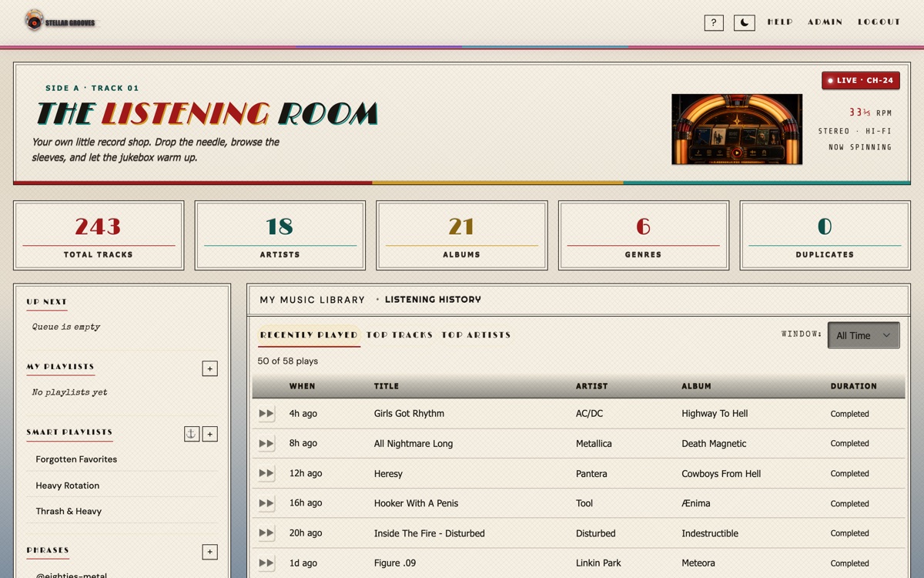Click the DURATION column header
Image resolution: width=924 pixels, height=578 pixels.
coord(853,386)
